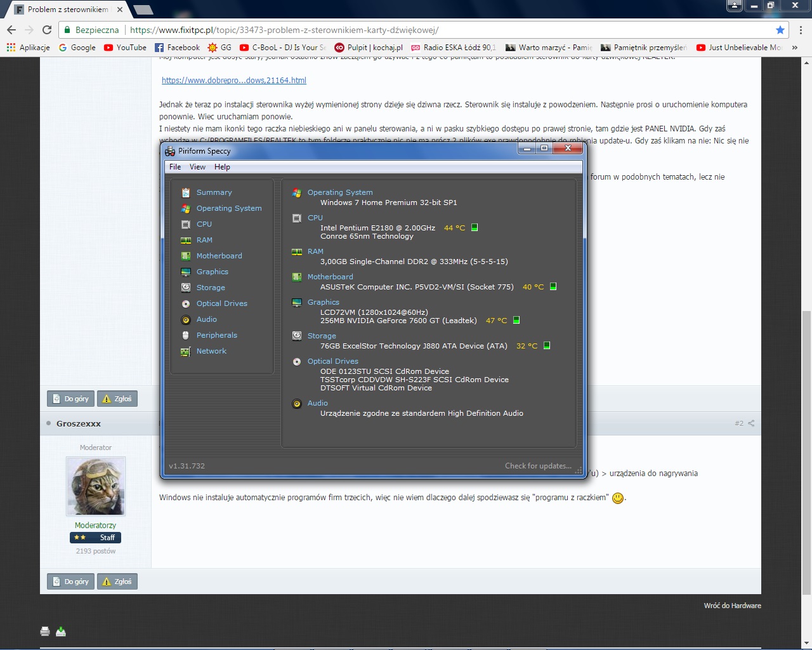Click the Motherboard icon in summary panel
Viewport: 812px width, 650px height.
tap(297, 277)
